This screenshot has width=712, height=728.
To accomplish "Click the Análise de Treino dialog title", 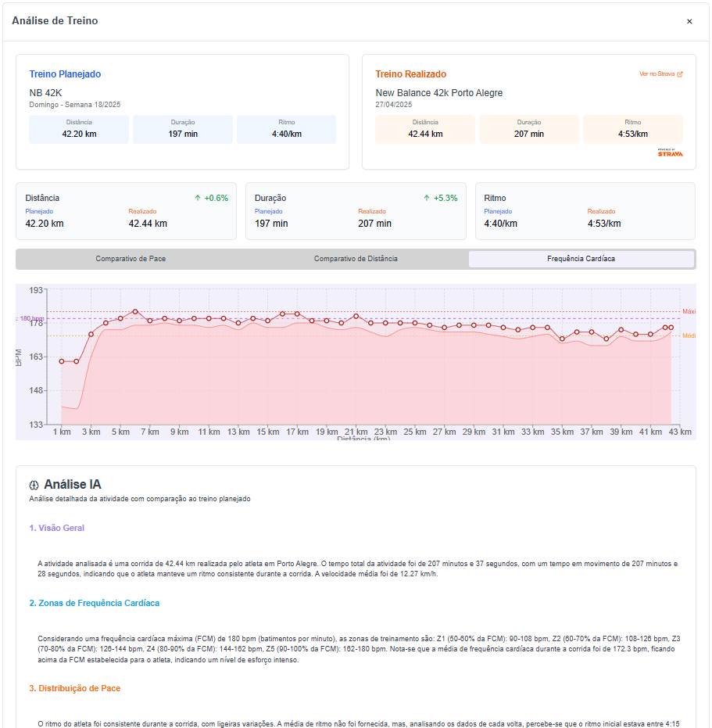I will pyautogui.click(x=55, y=21).
